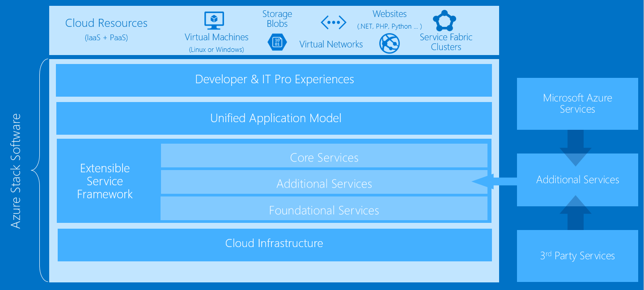Click the Virtual Networks label
The image size is (644, 290).
click(x=331, y=44)
